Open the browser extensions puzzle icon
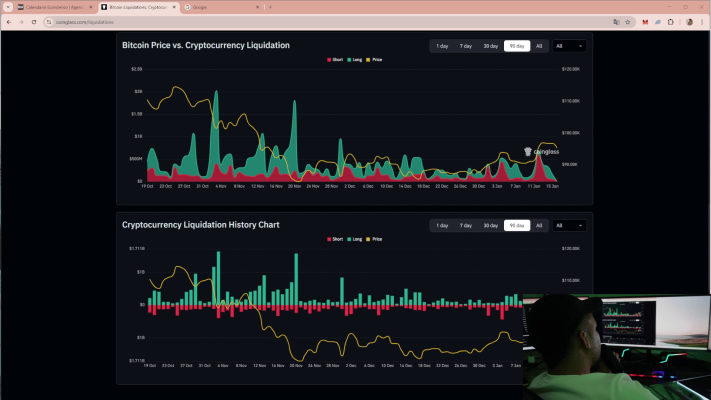This screenshot has height=400, width=711. (671, 21)
